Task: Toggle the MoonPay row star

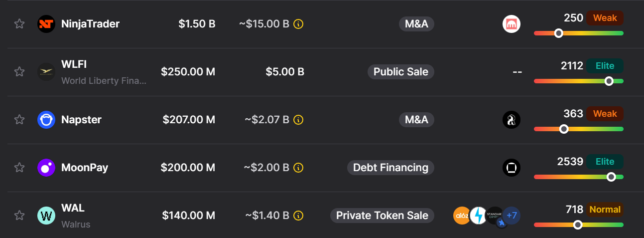Action: tap(19, 168)
